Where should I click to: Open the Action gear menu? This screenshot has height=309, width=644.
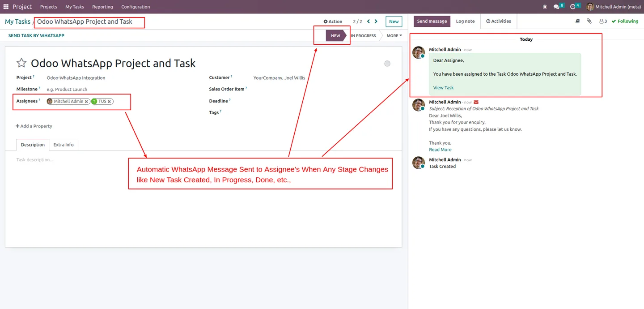pyautogui.click(x=333, y=21)
